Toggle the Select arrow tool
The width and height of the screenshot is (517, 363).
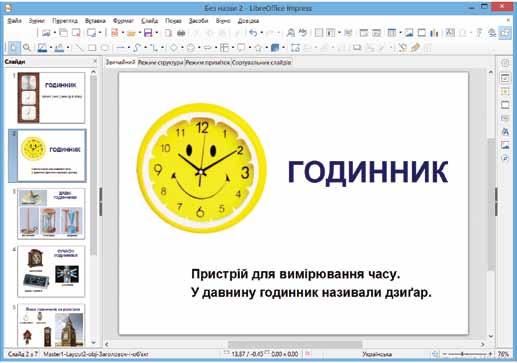point(13,48)
